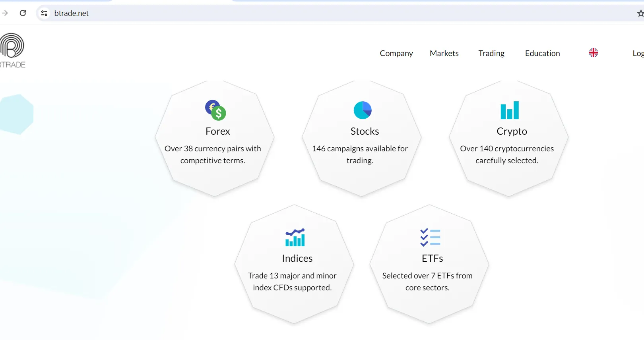Screen dimensions: 644x340
Task: Go forward with the browser arrow
Action: click(5, 13)
